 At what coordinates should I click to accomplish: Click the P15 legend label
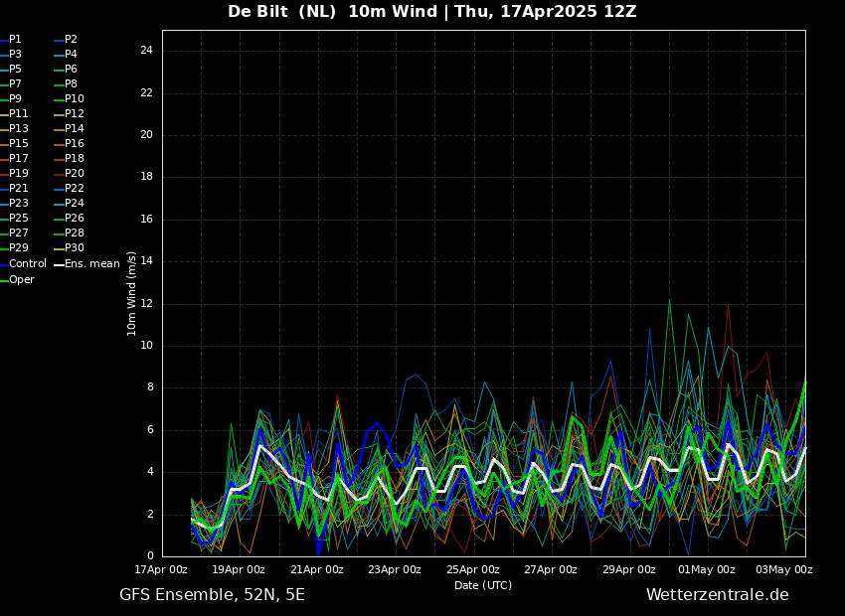[18, 144]
